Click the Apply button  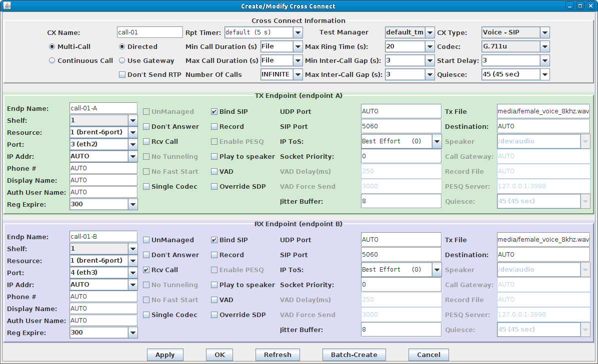165,355
